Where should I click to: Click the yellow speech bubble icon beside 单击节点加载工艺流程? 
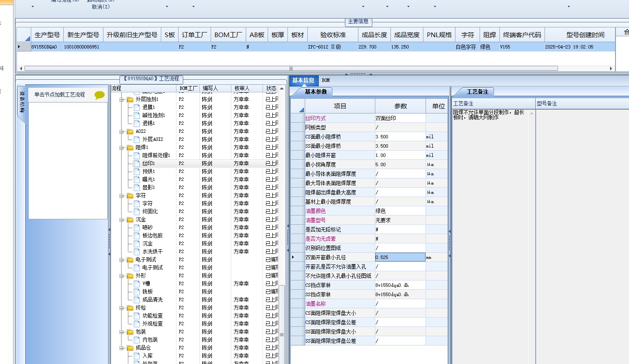99,95
